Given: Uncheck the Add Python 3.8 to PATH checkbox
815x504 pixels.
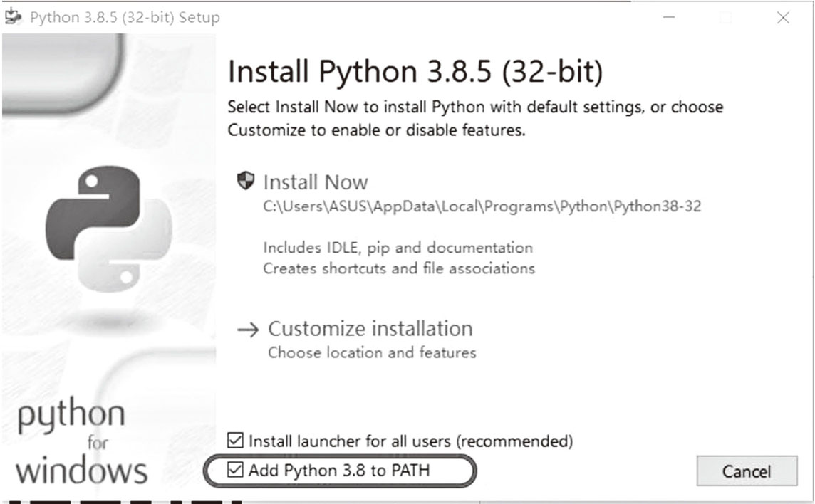Looking at the screenshot, I should 236,470.
